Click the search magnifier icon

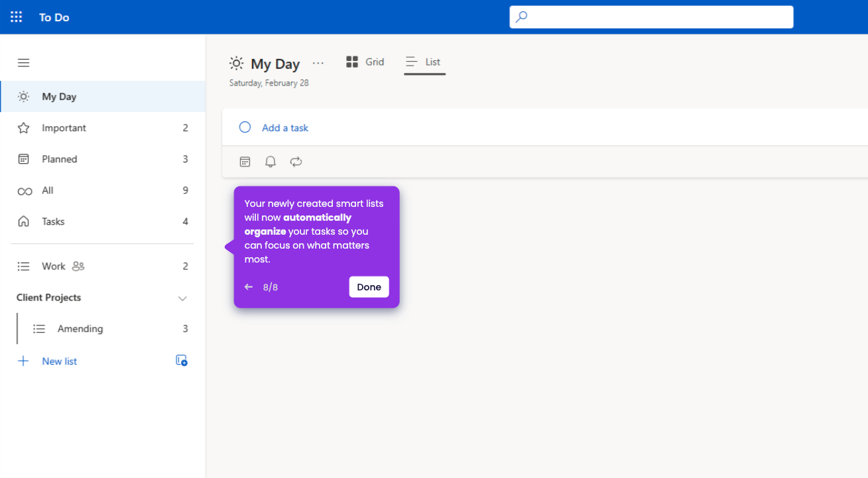[522, 17]
